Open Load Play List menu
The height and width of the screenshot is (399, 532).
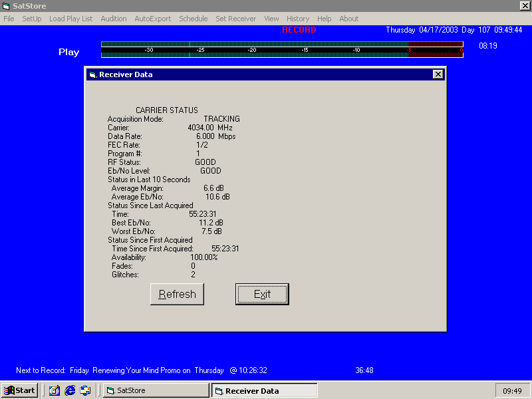pyautogui.click(x=70, y=19)
